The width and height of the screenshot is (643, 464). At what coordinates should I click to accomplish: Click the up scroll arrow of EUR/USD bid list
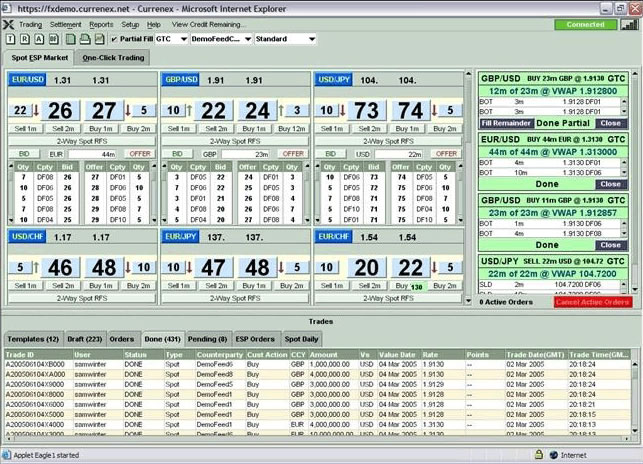11,166
